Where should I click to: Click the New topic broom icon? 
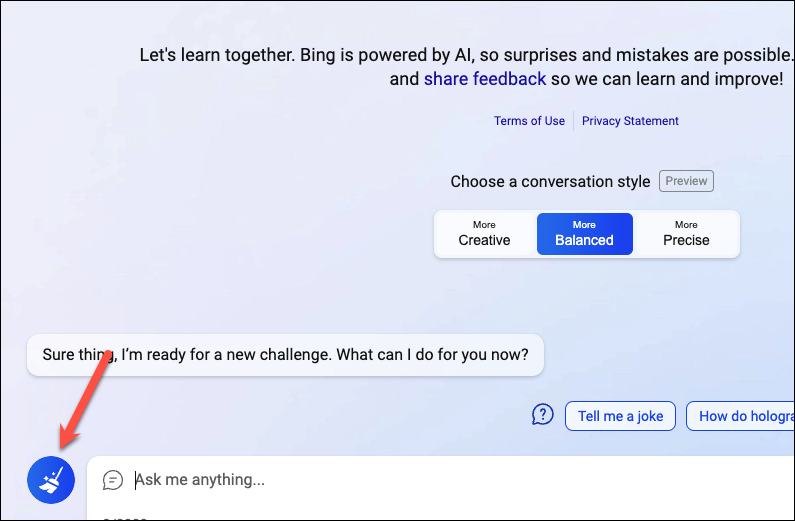click(x=51, y=479)
